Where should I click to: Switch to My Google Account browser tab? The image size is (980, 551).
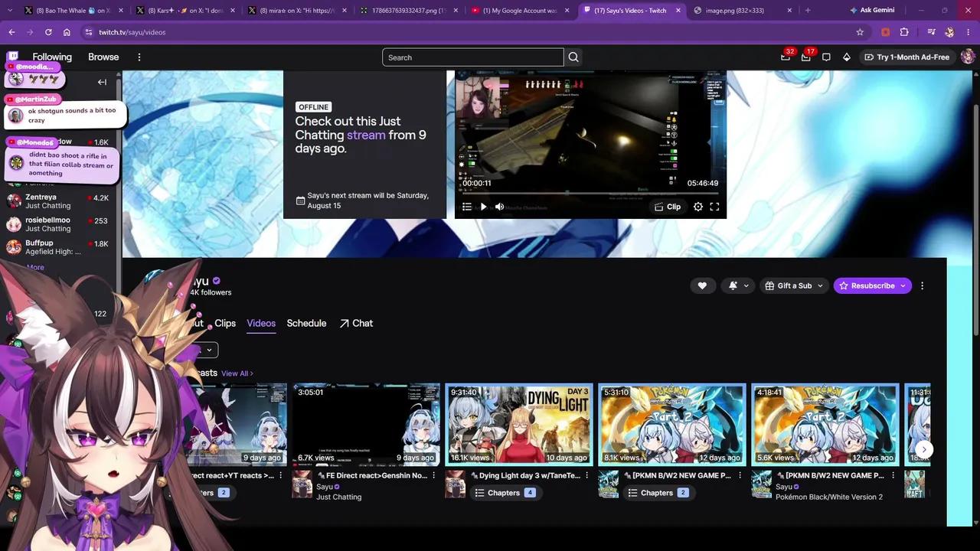[x=521, y=11]
